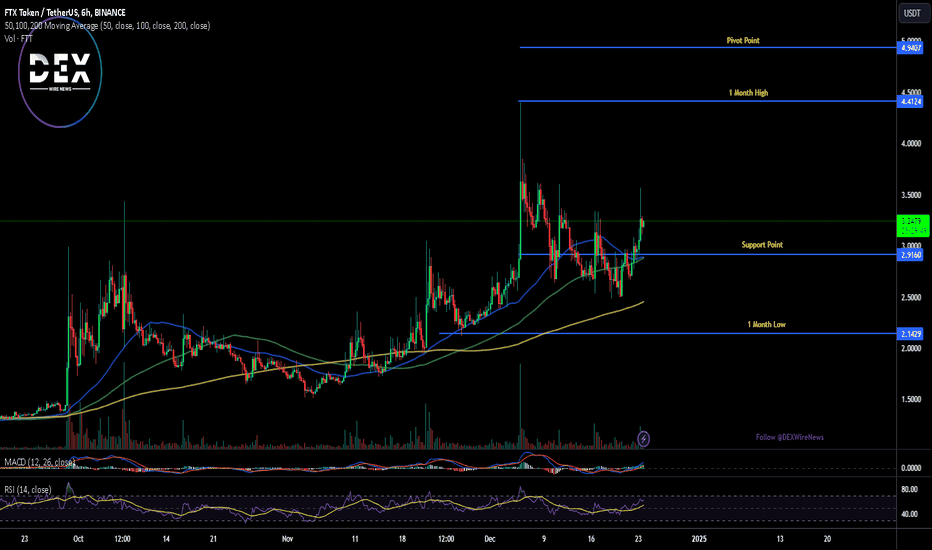932x550 pixels.
Task: Click the lightning bolt event icon
Action: tap(643, 439)
